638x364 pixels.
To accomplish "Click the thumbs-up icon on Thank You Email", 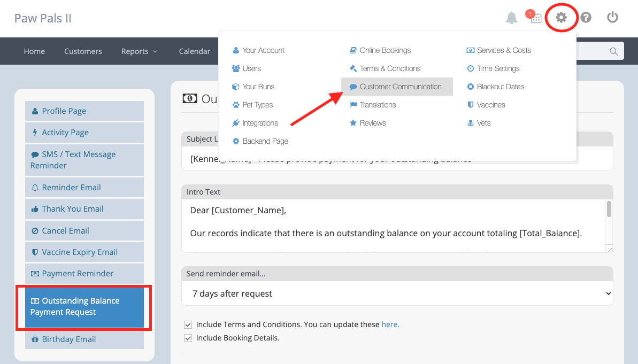I will coord(35,209).
